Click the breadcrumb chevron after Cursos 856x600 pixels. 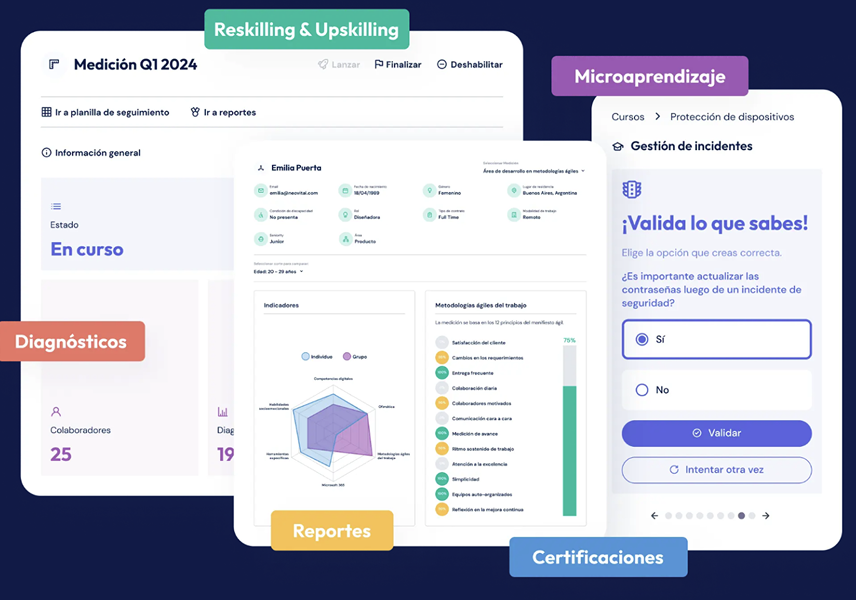pos(657,116)
